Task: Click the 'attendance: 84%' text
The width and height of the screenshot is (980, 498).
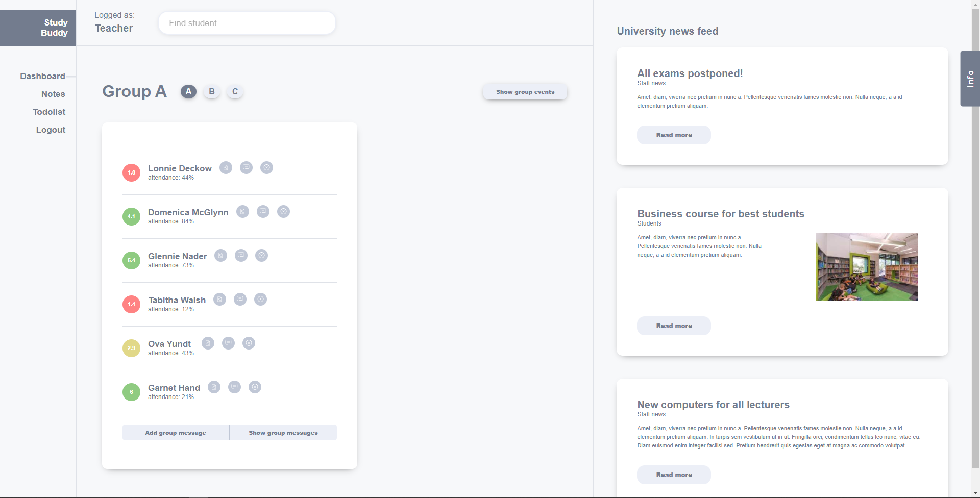Action: click(171, 221)
